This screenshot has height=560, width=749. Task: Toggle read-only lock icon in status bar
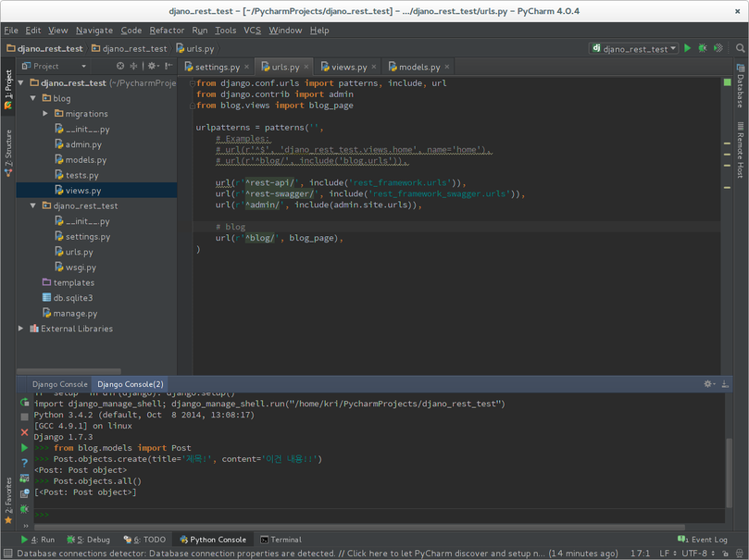click(725, 554)
